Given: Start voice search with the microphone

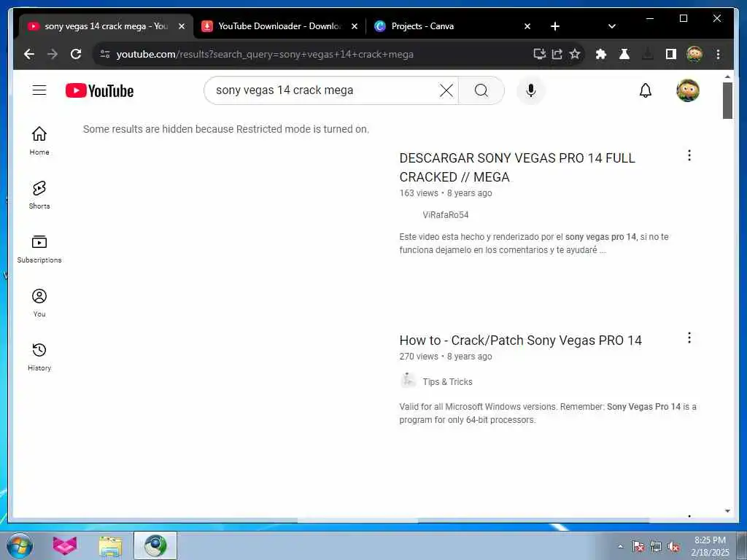Looking at the screenshot, I should [531, 90].
